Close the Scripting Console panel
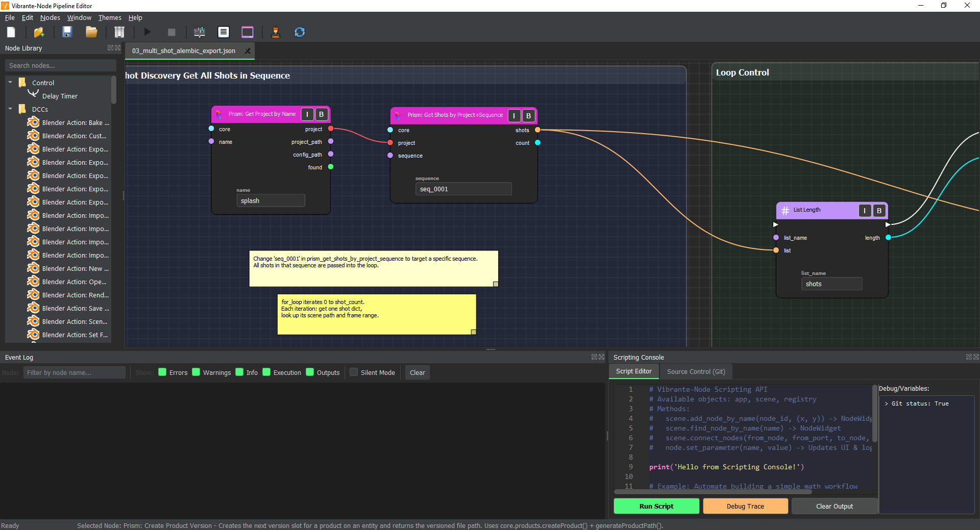 pos(976,357)
